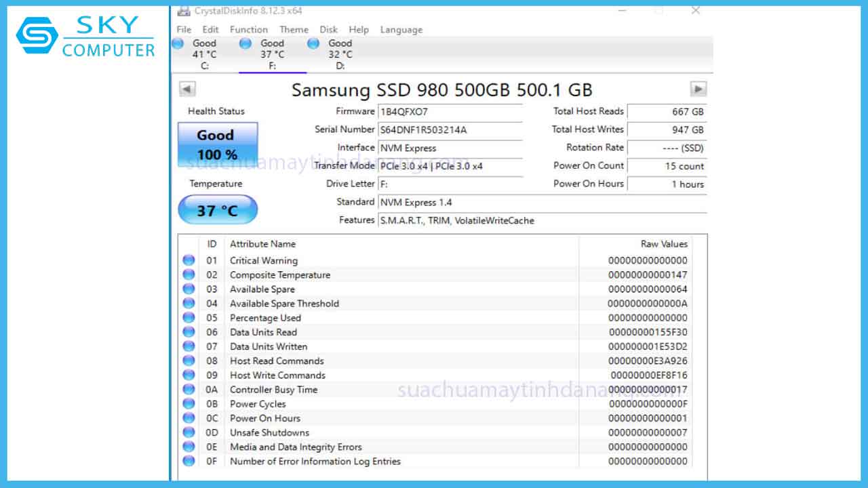
Task: Open the File menu
Action: (x=184, y=30)
